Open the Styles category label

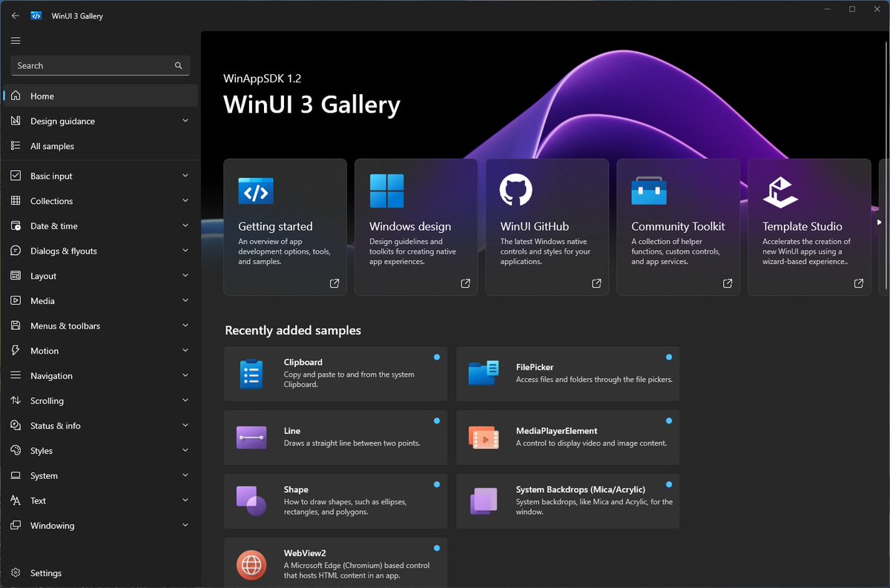(42, 451)
